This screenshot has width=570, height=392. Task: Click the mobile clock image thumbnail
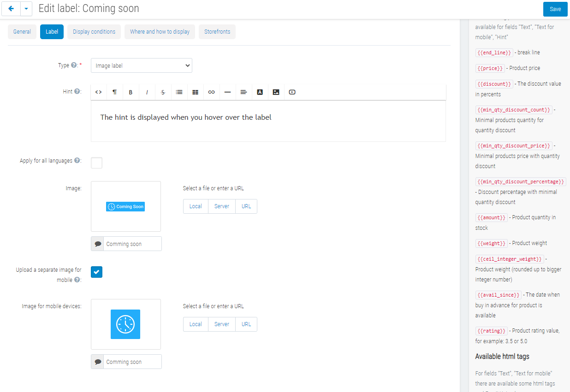pos(126,324)
